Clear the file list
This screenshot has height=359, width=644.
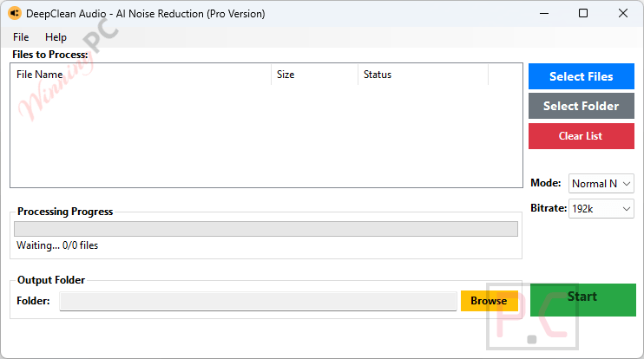pos(582,136)
